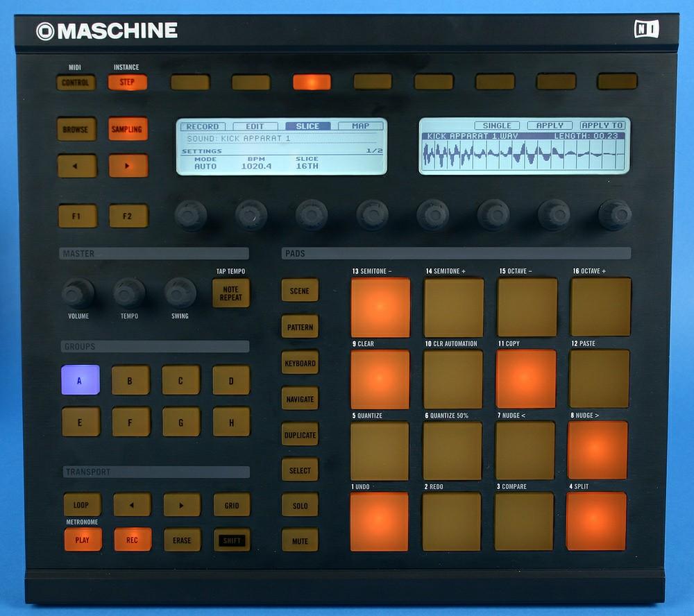Toggle MUTE mode
694x616 pixels.
pyautogui.click(x=299, y=540)
